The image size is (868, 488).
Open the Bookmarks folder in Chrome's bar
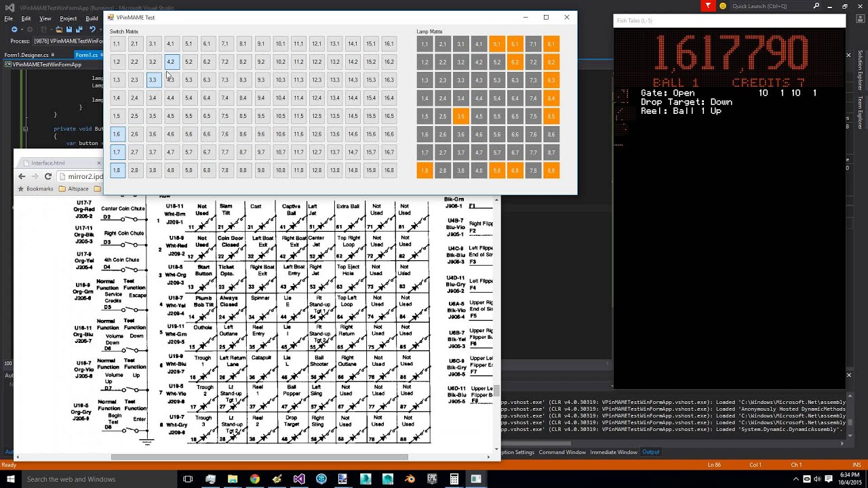(35, 189)
